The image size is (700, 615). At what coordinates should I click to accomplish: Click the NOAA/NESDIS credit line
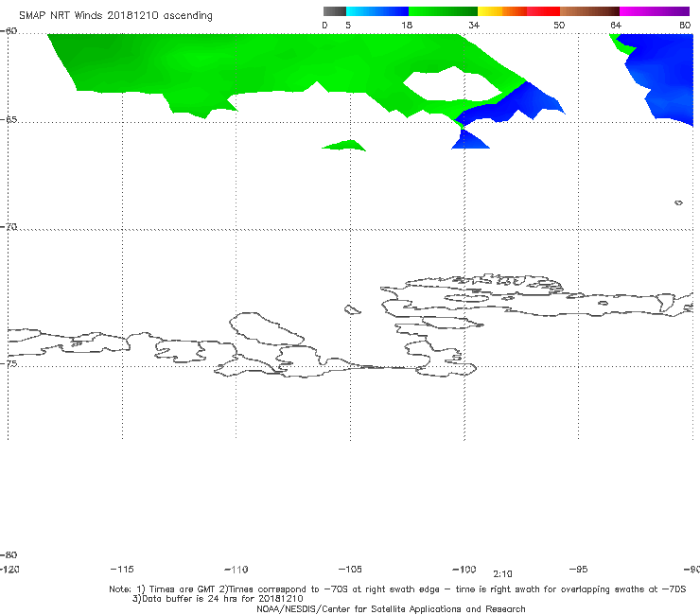tap(391, 608)
